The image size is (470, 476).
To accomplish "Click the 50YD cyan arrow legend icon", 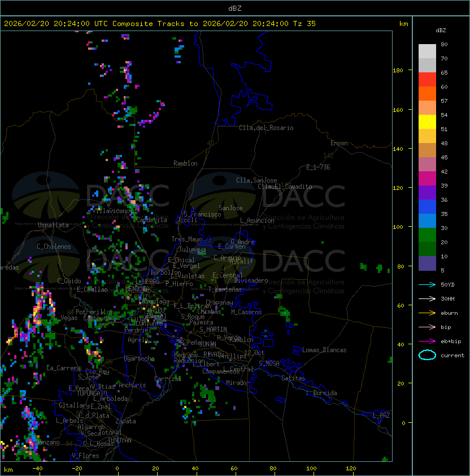I will tap(427, 285).
